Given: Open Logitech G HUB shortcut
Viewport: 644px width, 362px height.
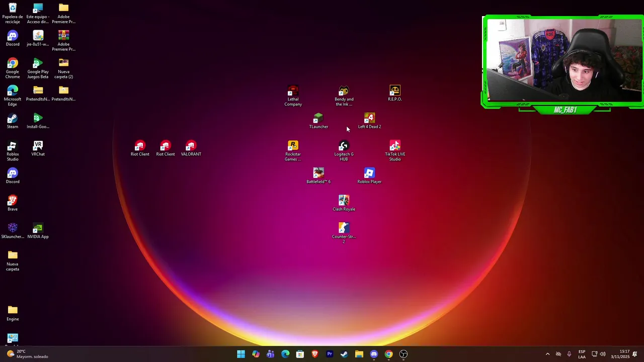Looking at the screenshot, I should [344, 151].
